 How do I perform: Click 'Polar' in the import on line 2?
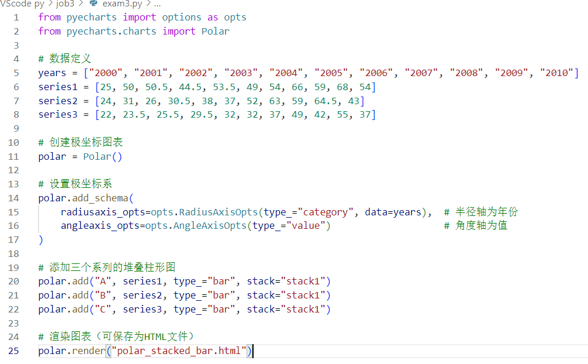click(x=216, y=32)
